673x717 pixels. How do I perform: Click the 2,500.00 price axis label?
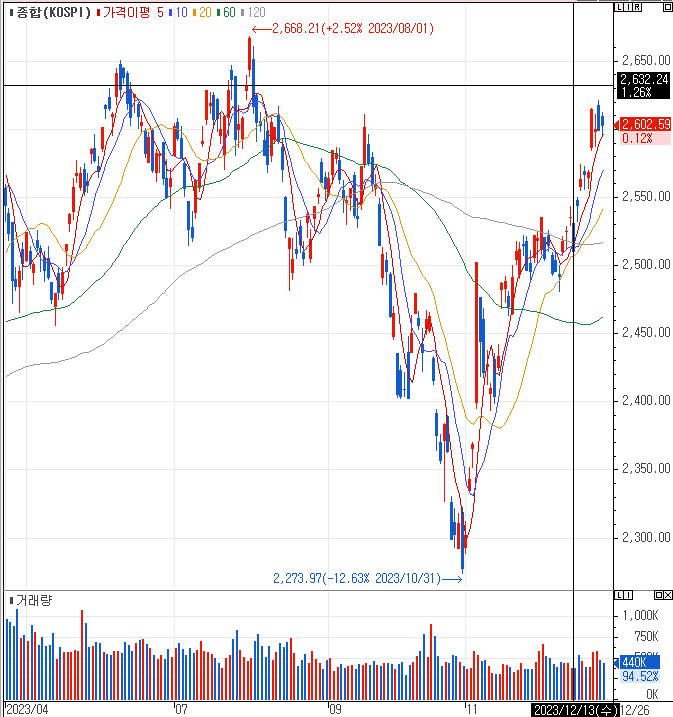[646, 264]
